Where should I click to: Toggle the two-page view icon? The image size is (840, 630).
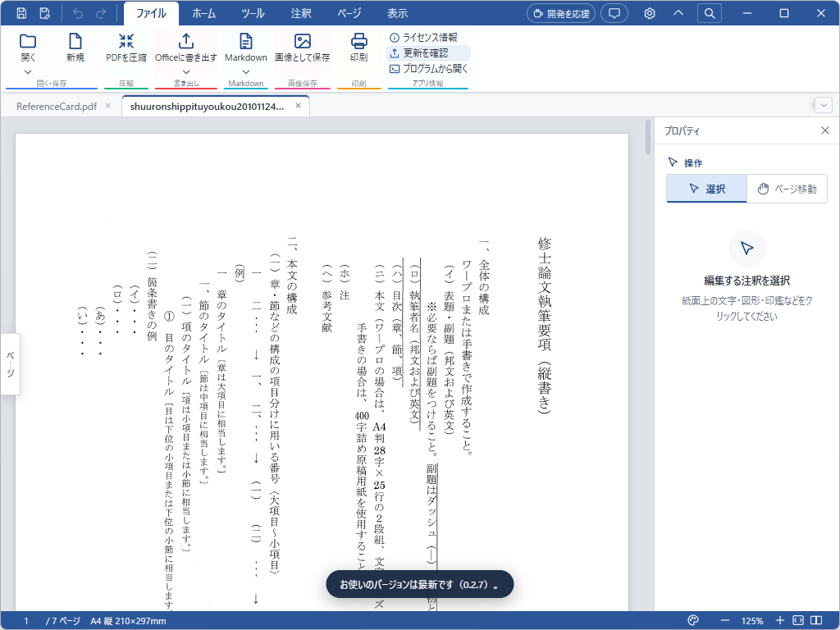coord(816,620)
